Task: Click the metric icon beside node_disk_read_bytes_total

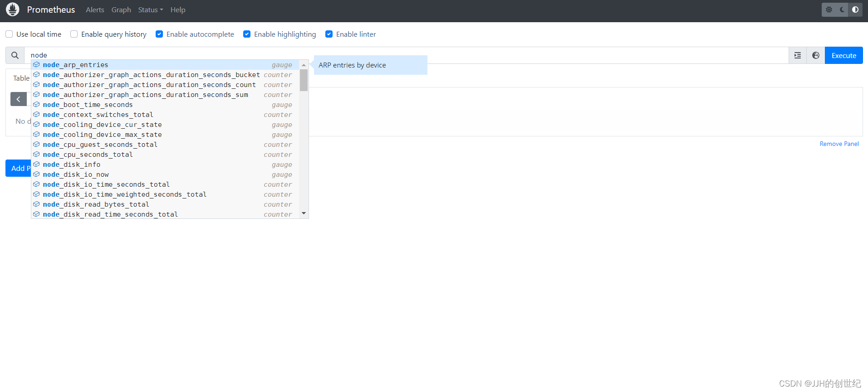Action: pos(36,204)
